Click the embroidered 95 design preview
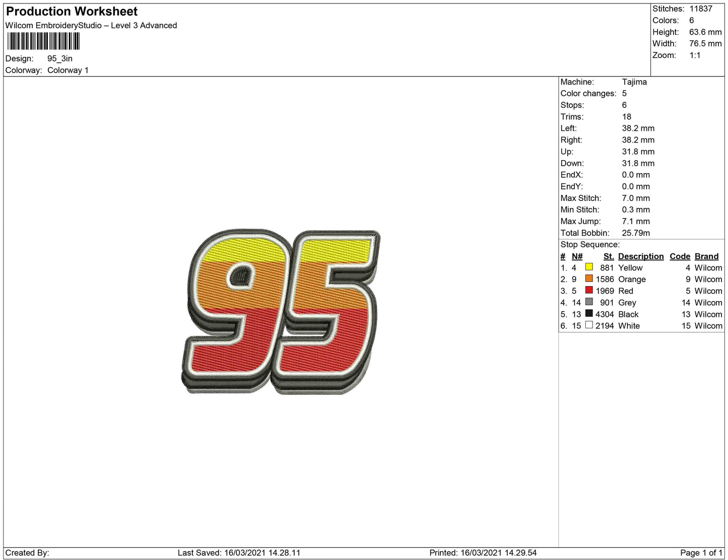 pyautogui.click(x=281, y=312)
